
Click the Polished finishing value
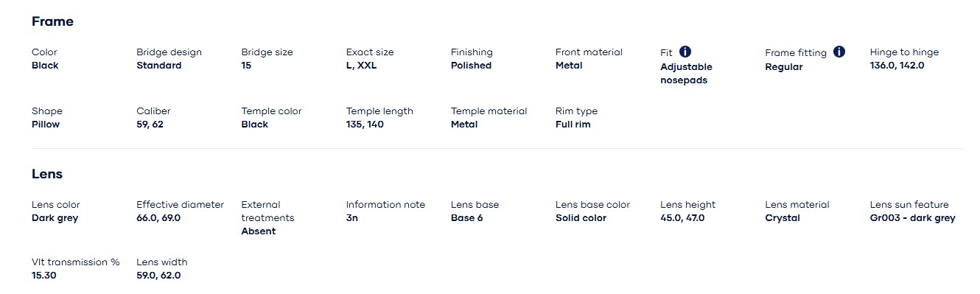coord(471,66)
